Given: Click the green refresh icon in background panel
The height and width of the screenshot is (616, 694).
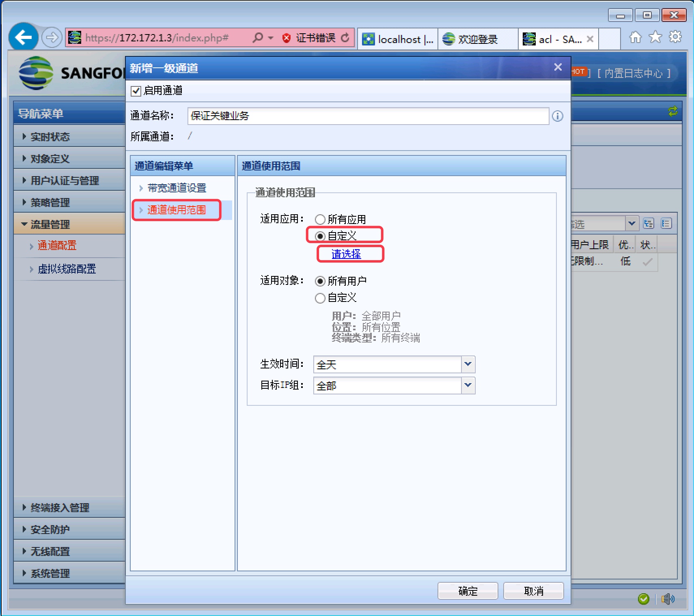Looking at the screenshot, I should (672, 111).
